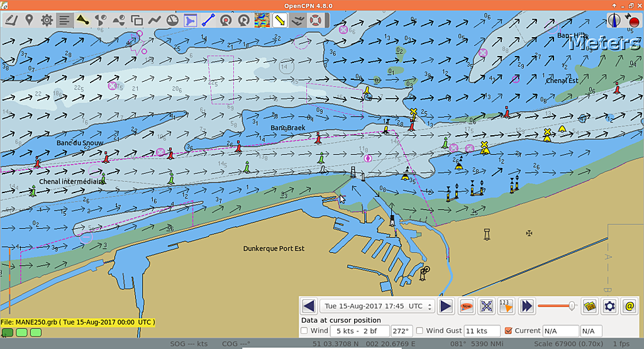
Task: Click the 'Banc du Snouw' chart label
Action: 80,143
